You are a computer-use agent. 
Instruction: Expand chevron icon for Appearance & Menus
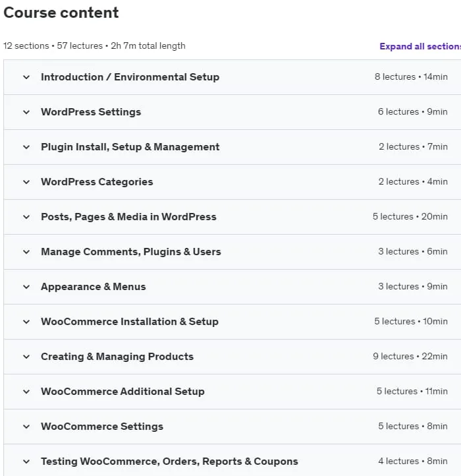pyautogui.click(x=26, y=287)
